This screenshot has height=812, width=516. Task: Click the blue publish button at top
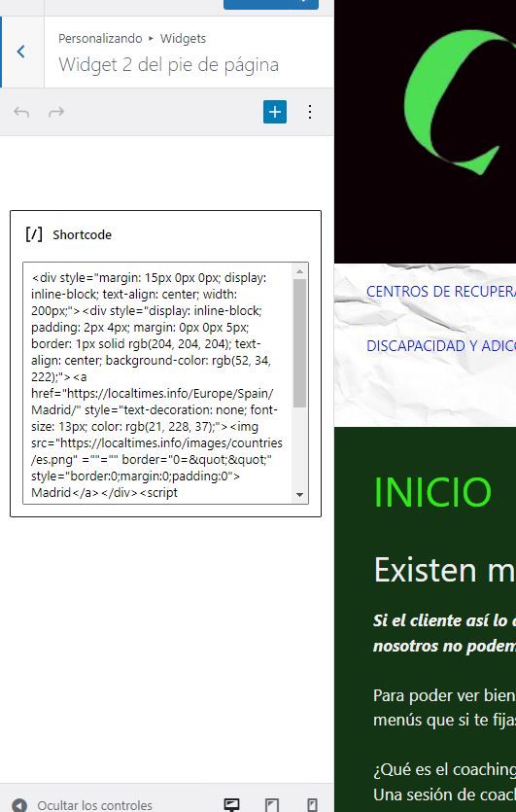pos(271,4)
